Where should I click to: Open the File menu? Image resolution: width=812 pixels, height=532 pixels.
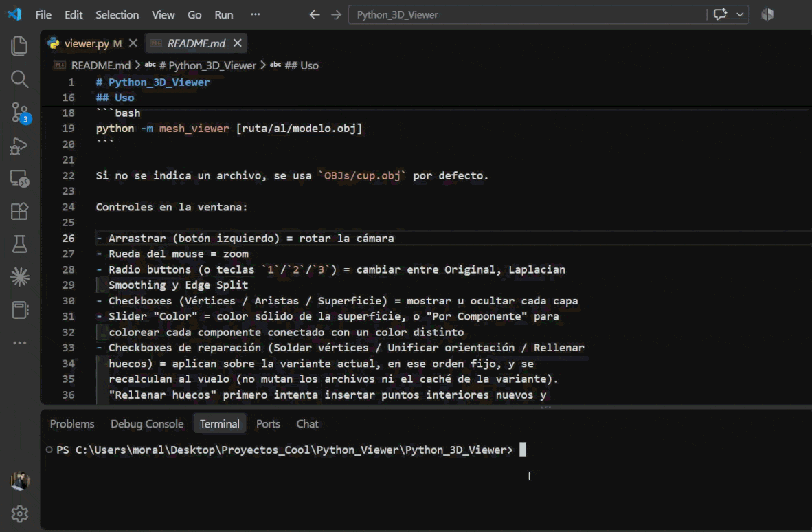click(x=43, y=15)
